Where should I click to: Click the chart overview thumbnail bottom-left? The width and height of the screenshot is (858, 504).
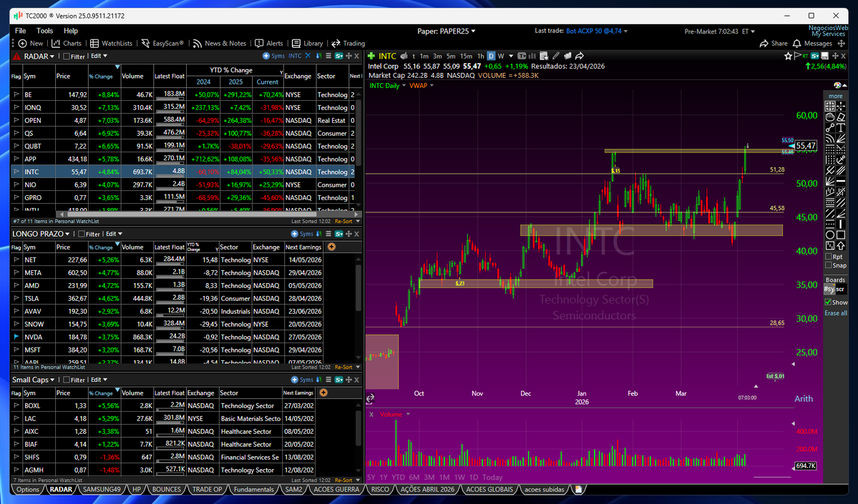click(382, 361)
